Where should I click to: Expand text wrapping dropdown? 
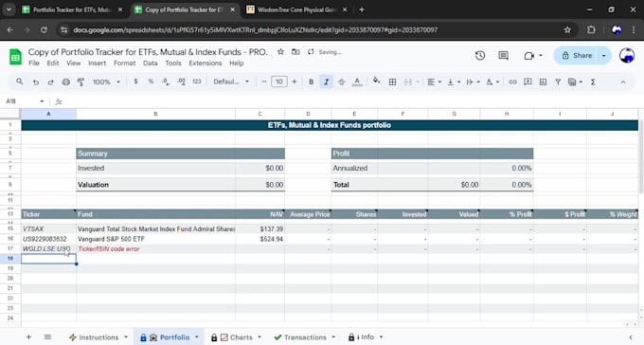click(x=478, y=82)
